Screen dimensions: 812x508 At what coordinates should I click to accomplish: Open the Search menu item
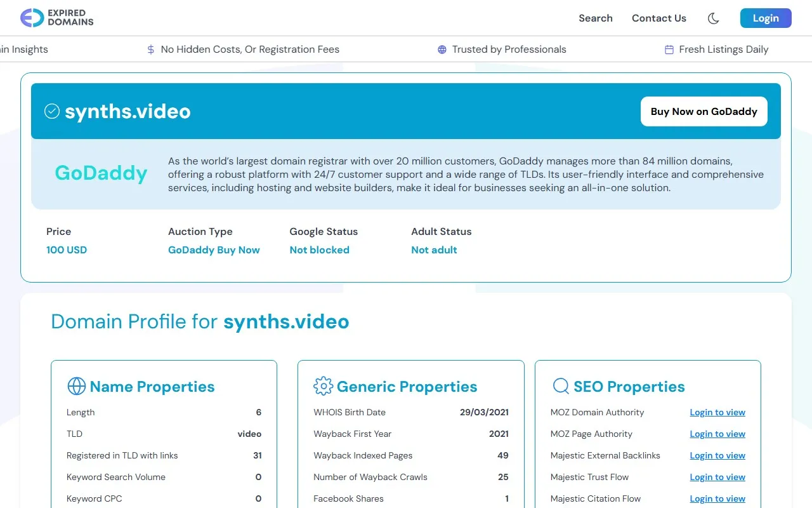pos(595,18)
